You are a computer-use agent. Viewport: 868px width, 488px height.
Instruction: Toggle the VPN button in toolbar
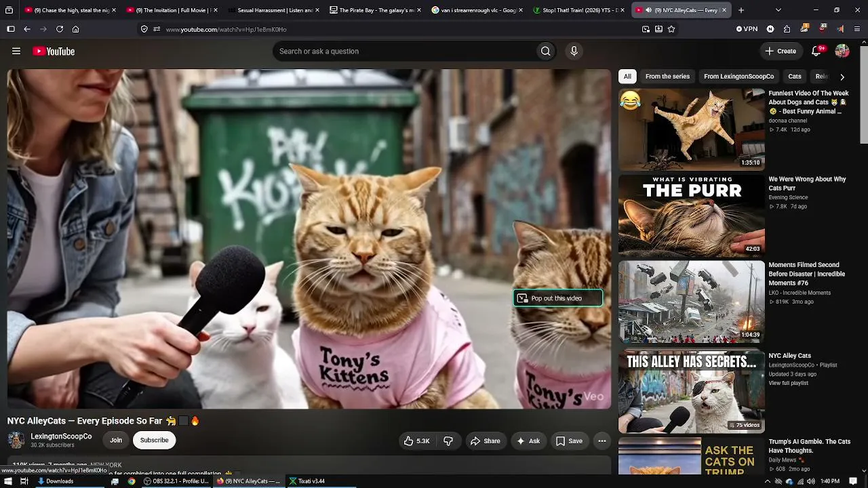[747, 29]
